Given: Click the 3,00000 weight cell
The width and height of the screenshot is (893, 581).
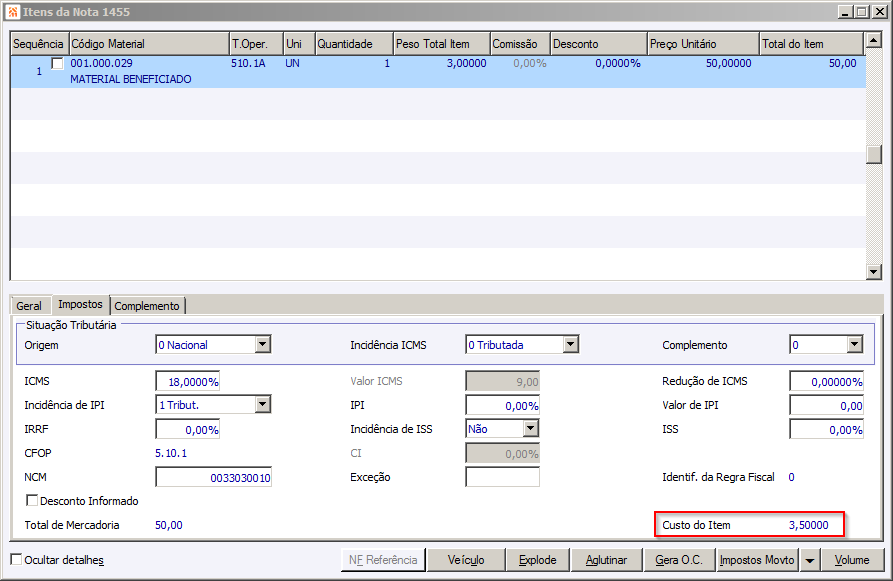Looking at the screenshot, I should (x=466, y=63).
